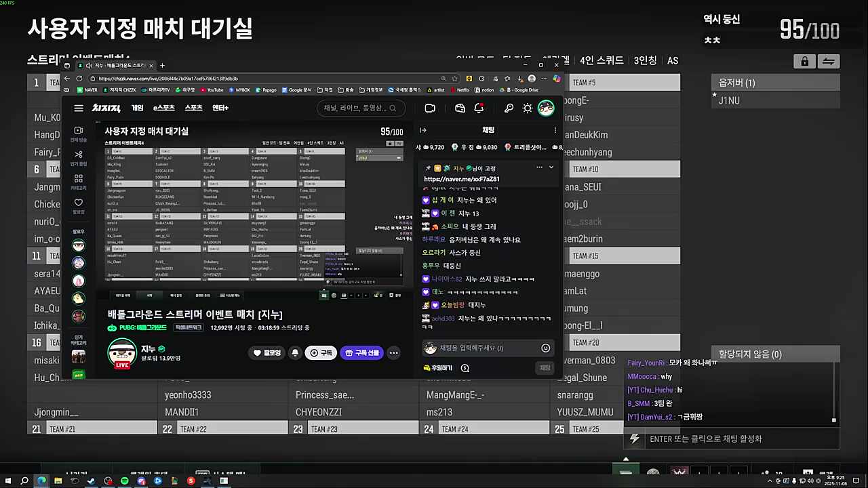Switch to the 시계 tab above stream title
The height and width of the screenshot is (488, 868).
(150, 295)
